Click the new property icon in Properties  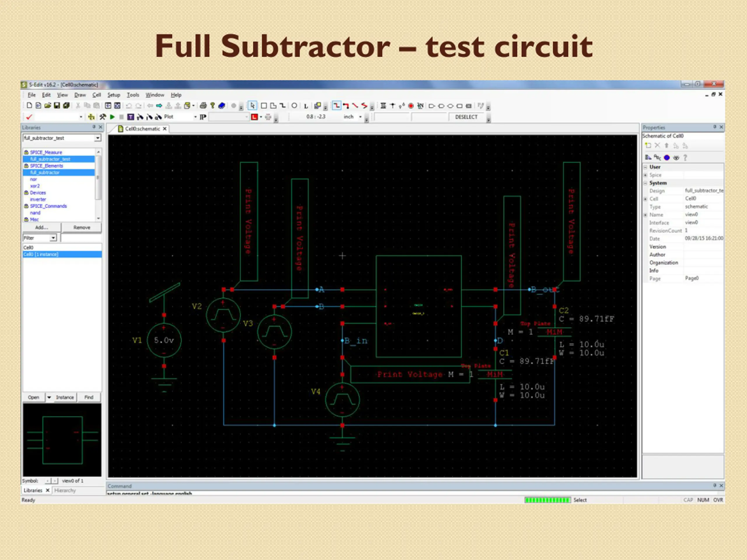[x=648, y=146]
